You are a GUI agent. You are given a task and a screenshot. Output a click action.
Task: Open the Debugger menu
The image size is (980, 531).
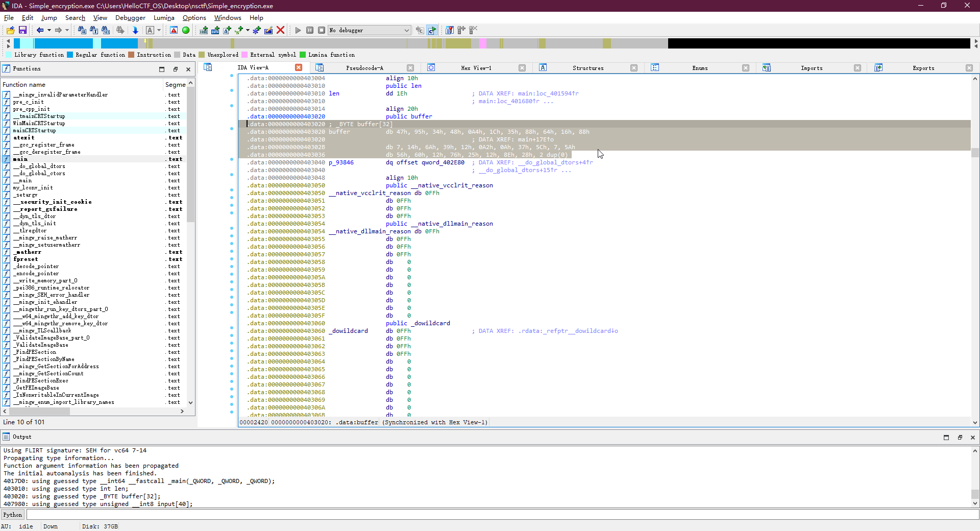point(130,18)
